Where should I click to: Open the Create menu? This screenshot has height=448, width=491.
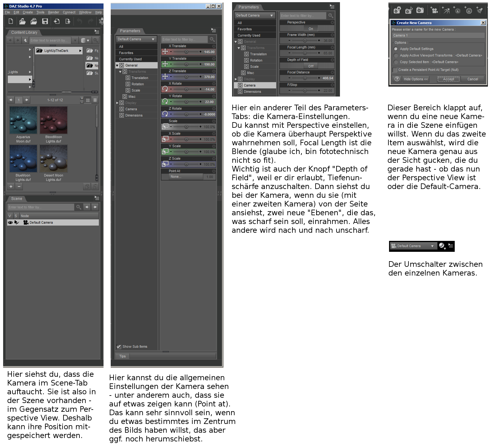click(28, 12)
